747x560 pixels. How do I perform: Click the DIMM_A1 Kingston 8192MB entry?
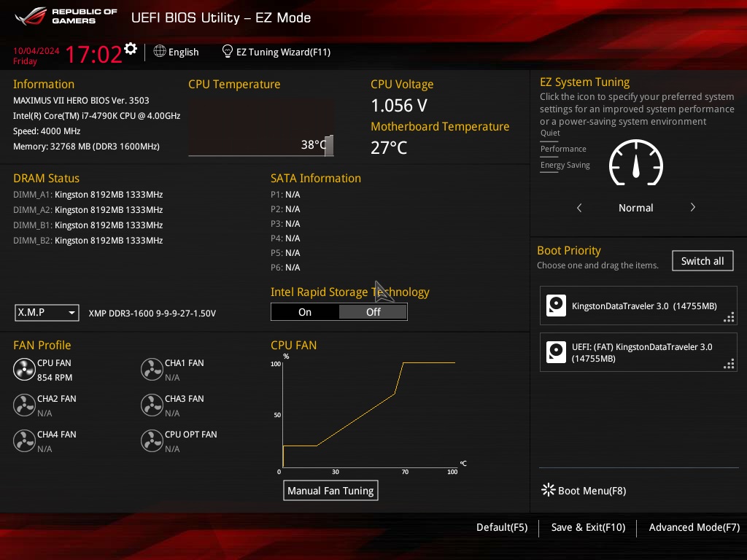tap(88, 194)
